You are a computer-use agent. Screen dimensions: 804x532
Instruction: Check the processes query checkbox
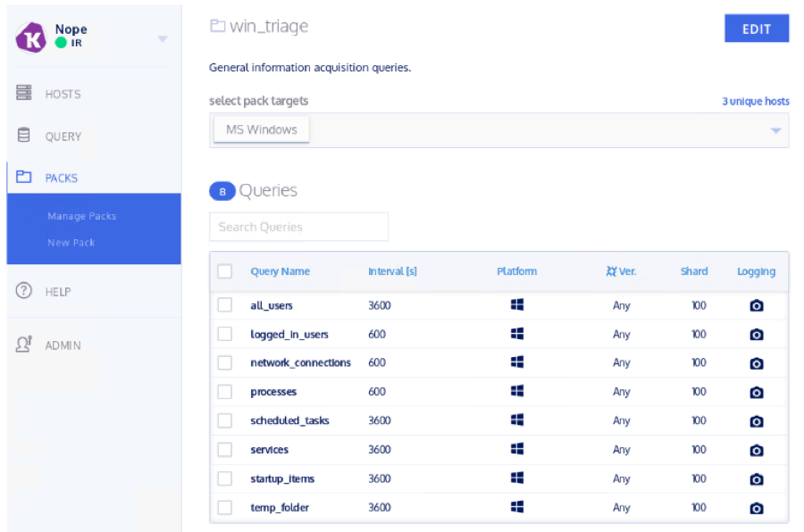224,392
